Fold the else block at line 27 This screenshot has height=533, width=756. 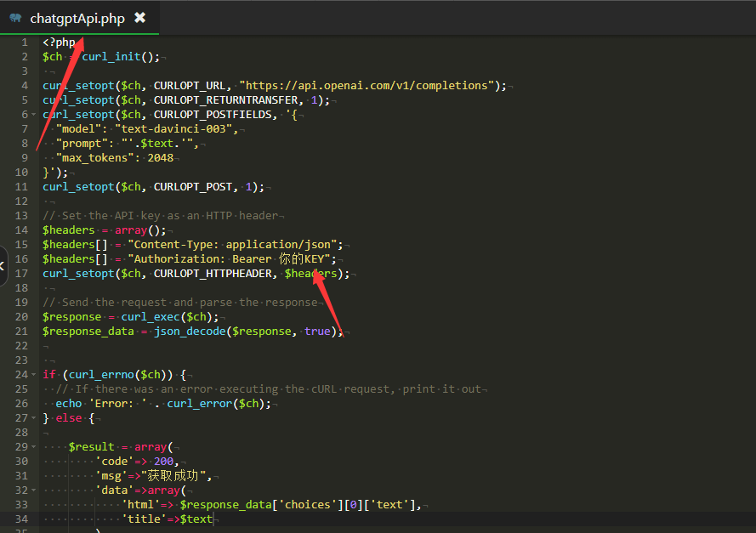pos(33,418)
